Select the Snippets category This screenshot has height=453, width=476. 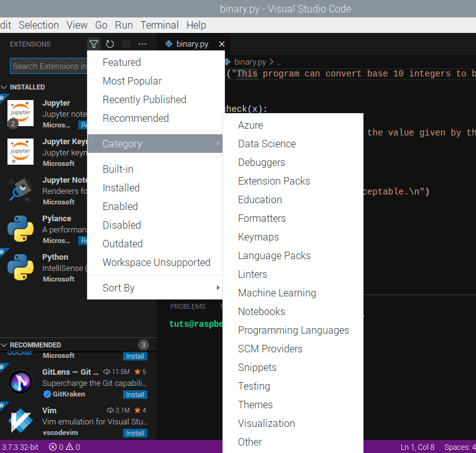pyautogui.click(x=293, y=367)
